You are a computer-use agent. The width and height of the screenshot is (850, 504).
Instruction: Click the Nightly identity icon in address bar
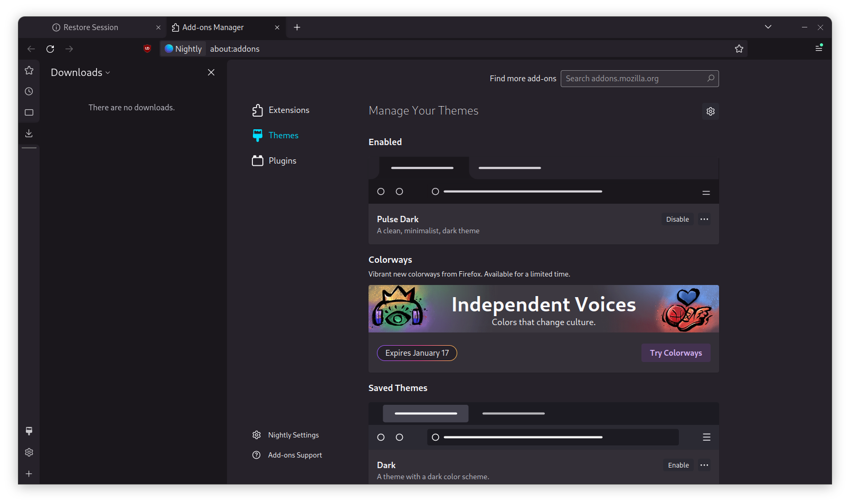[183, 49]
